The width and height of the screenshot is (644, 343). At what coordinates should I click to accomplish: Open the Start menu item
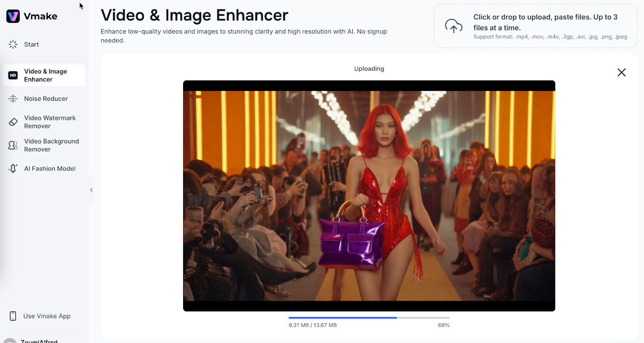click(x=44, y=44)
